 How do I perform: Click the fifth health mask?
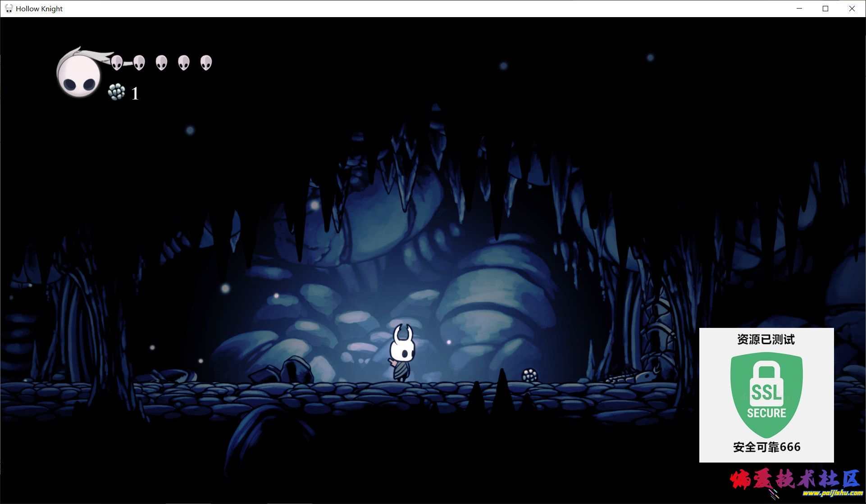(206, 63)
